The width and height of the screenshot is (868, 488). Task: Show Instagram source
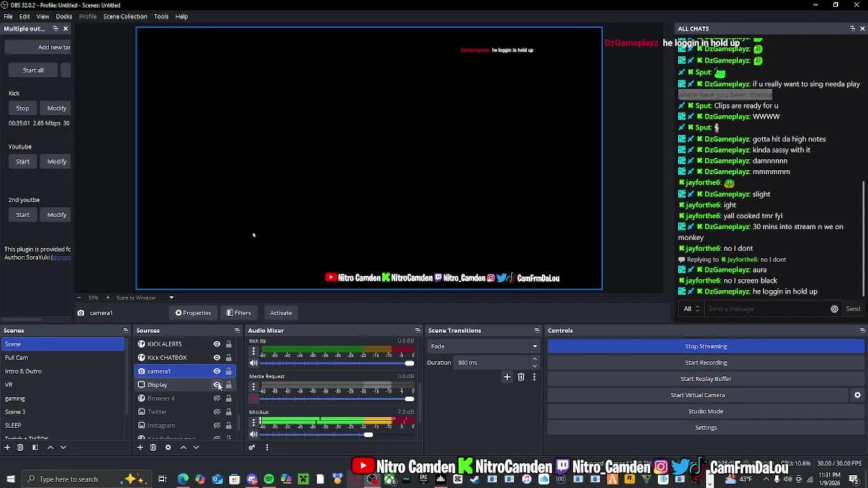[x=217, y=426]
